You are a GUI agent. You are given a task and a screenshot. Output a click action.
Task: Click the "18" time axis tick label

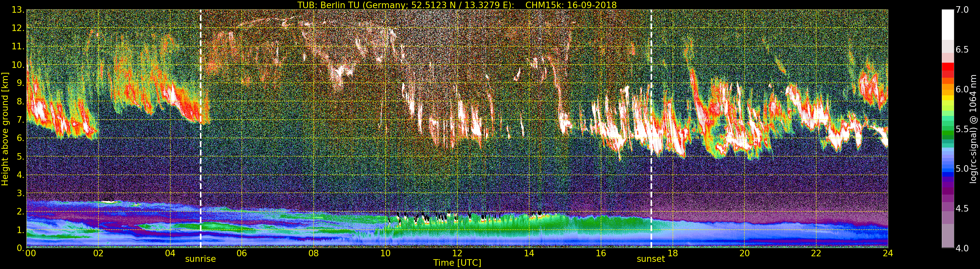point(673,253)
